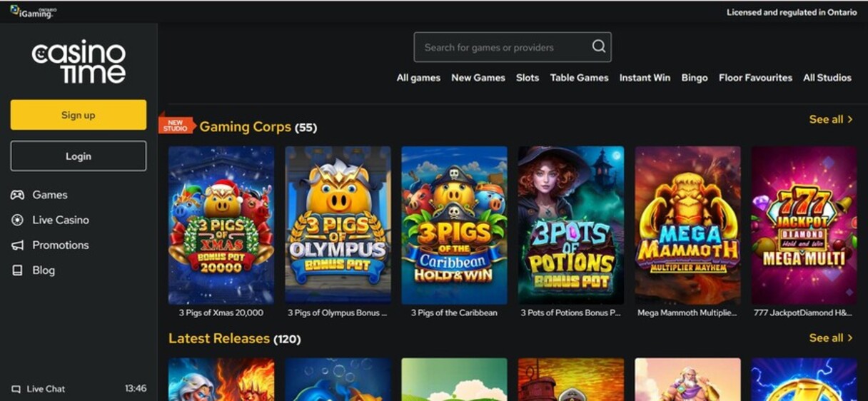
Task: Click the search magnifying glass icon
Action: coord(598,47)
